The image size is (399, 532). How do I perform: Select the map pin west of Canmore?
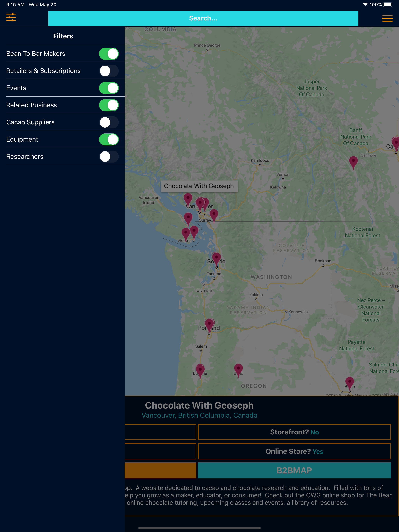(x=353, y=163)
